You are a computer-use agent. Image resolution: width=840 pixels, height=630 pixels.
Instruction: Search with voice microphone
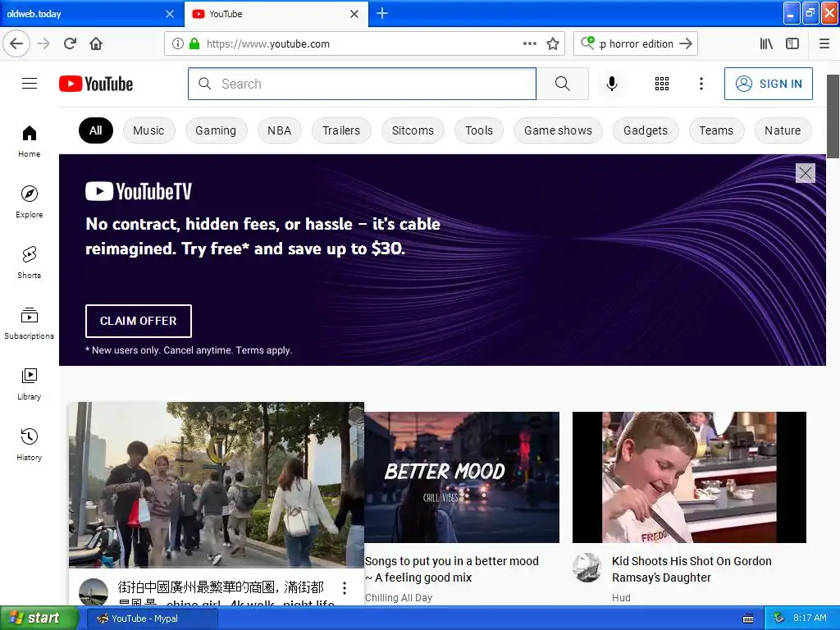tap(612, 84)
